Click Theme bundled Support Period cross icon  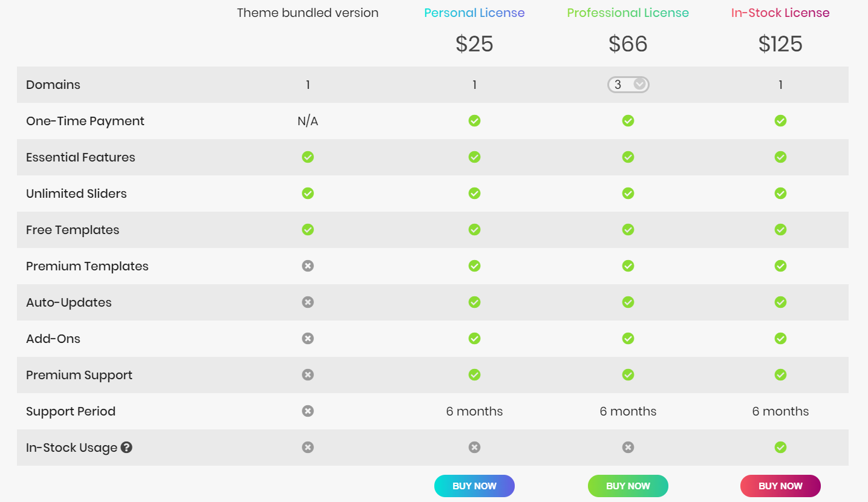308,411
